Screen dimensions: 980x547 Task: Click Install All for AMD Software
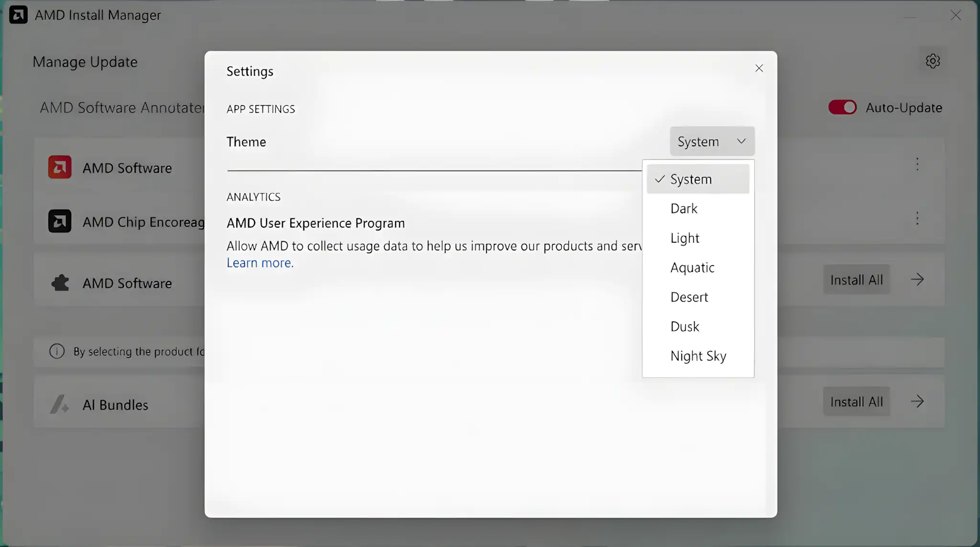click(x=857, y=280)
